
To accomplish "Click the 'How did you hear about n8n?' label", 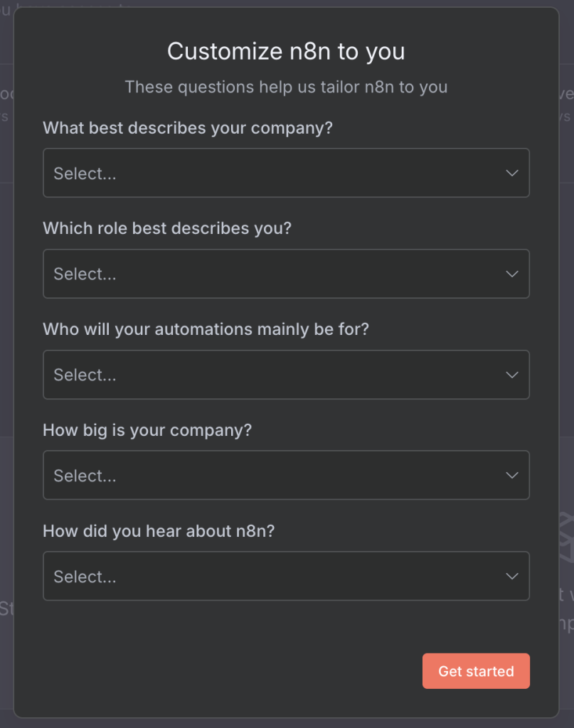I will pos(158,531).
